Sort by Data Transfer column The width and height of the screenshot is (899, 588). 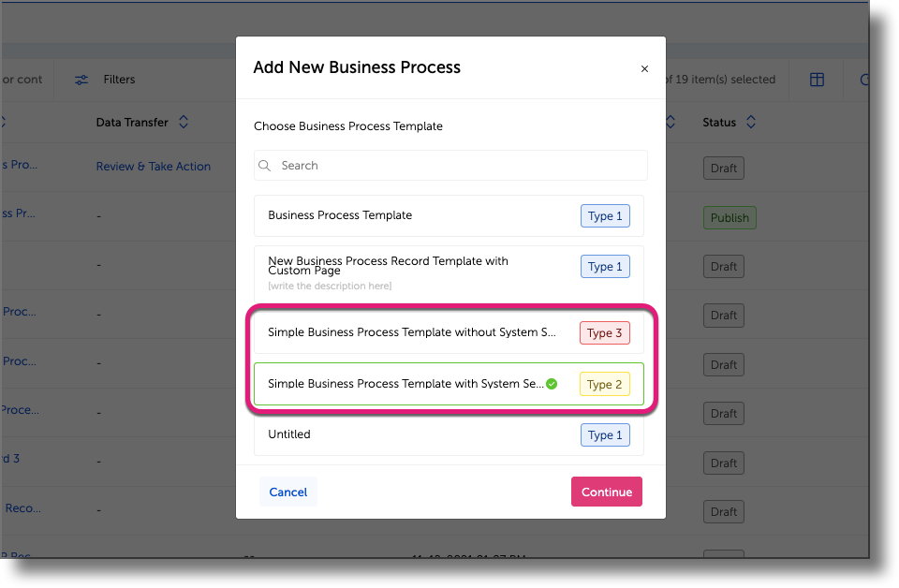(x=184, y=122)
